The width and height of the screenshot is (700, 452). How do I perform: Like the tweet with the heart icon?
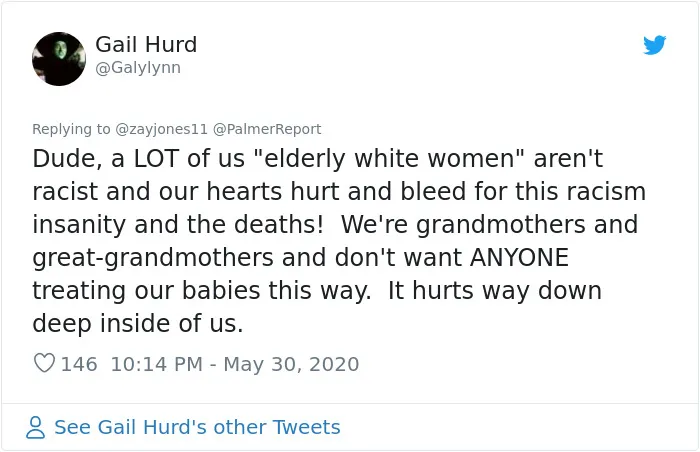coord(44,363)
